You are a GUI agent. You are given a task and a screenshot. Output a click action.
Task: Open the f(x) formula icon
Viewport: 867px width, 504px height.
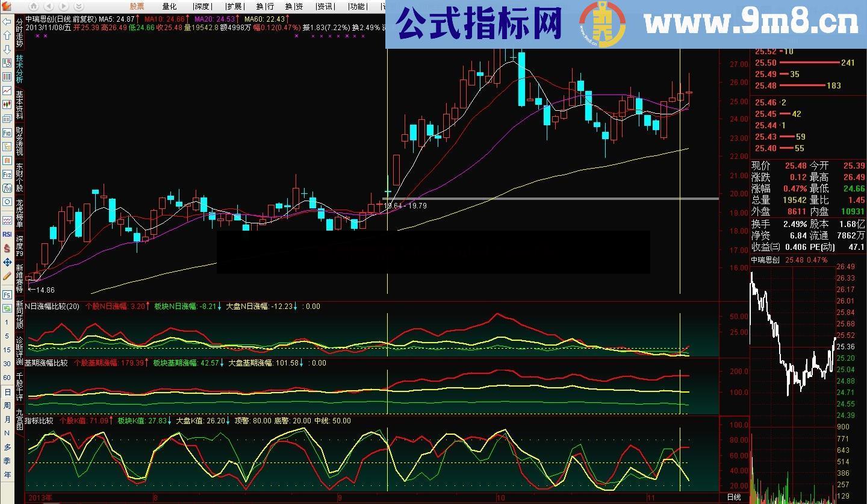(7, 188)
